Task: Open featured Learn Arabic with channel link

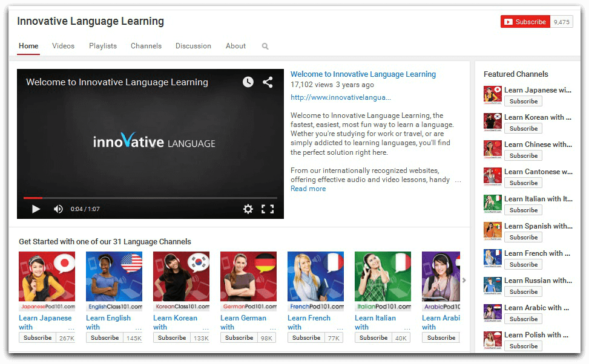Action: [x=536, y=308]
